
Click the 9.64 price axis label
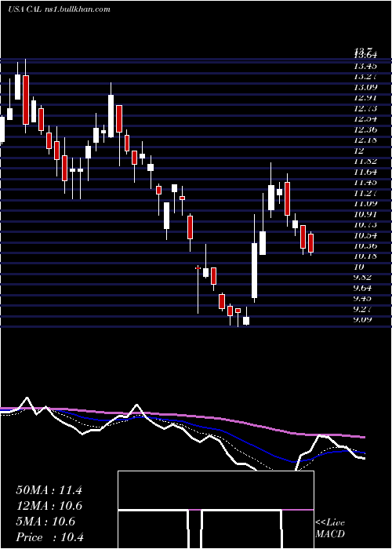[364, 288]
